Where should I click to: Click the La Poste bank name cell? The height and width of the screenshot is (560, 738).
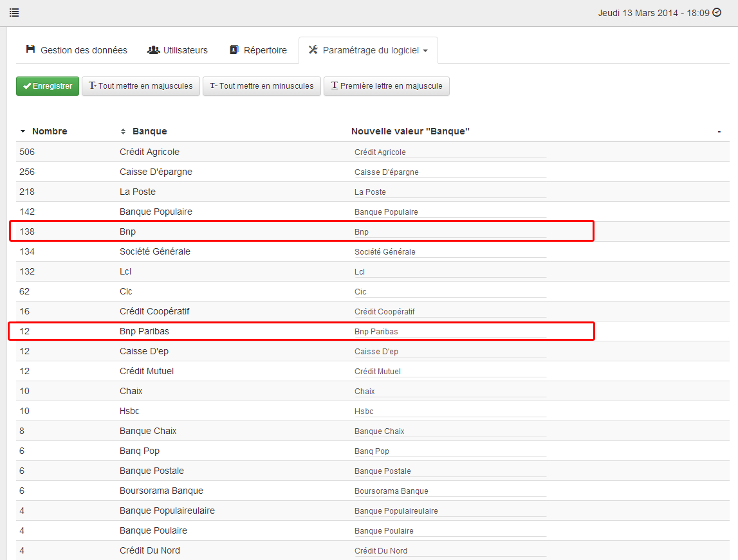pos(138,192)
